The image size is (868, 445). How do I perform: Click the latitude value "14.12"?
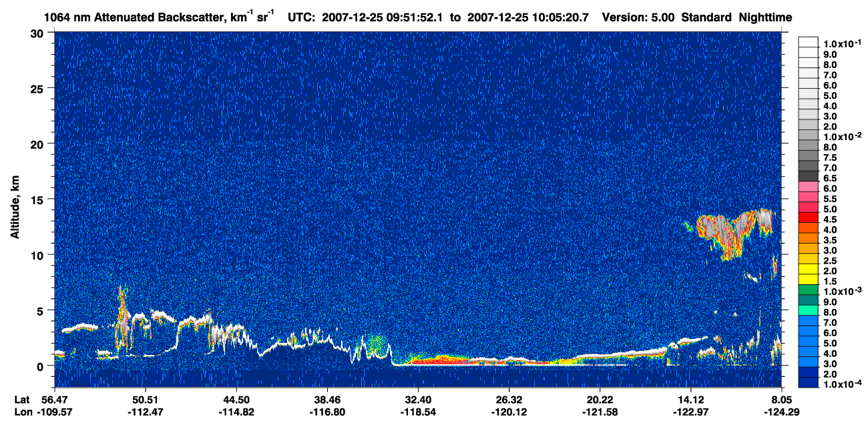(691, 400)
